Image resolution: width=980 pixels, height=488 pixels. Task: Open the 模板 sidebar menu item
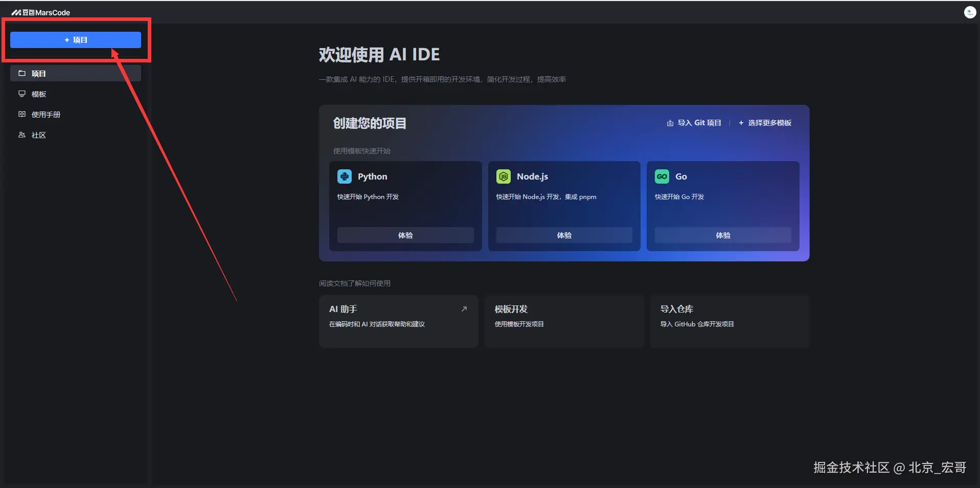coord(76,94)
